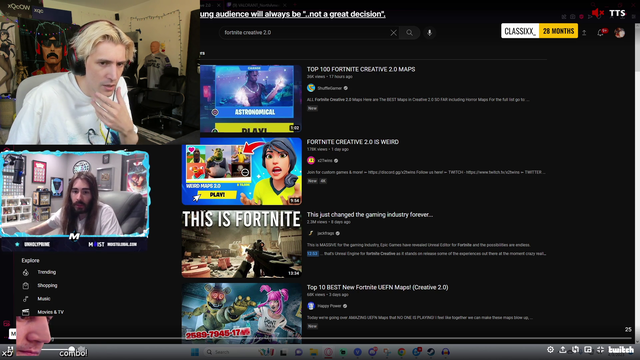Open Steam from the taskbar
The height and width of the screenshot is (360, 640).
pyautogui.click(x=431, y=352)
